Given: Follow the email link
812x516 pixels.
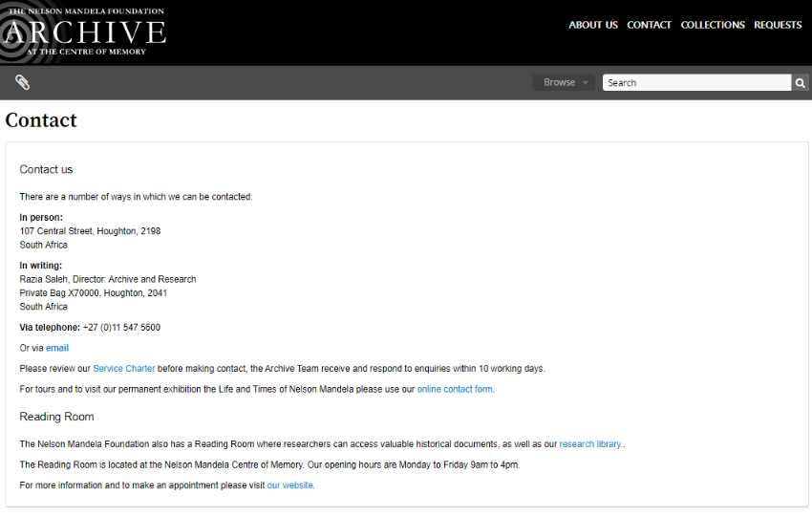Looking at the screenshot, I should pyautogui.click(x=57, y=348).
